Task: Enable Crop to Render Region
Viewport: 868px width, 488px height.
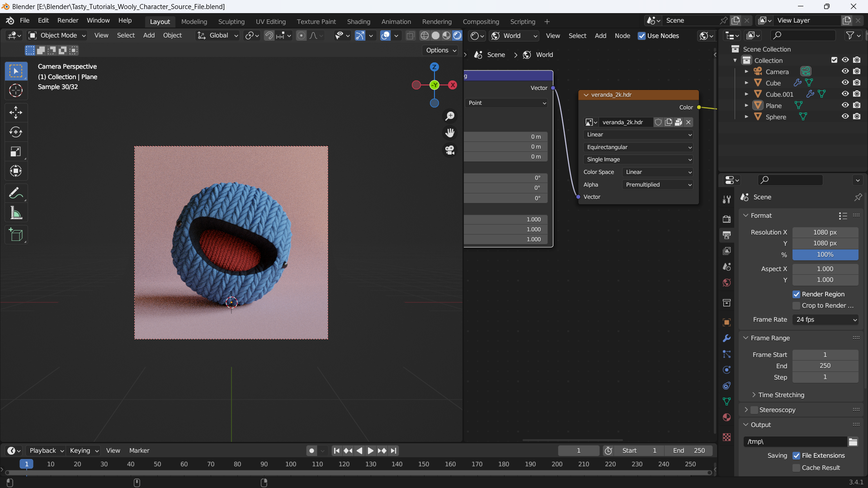Action: tap(797, 306)
